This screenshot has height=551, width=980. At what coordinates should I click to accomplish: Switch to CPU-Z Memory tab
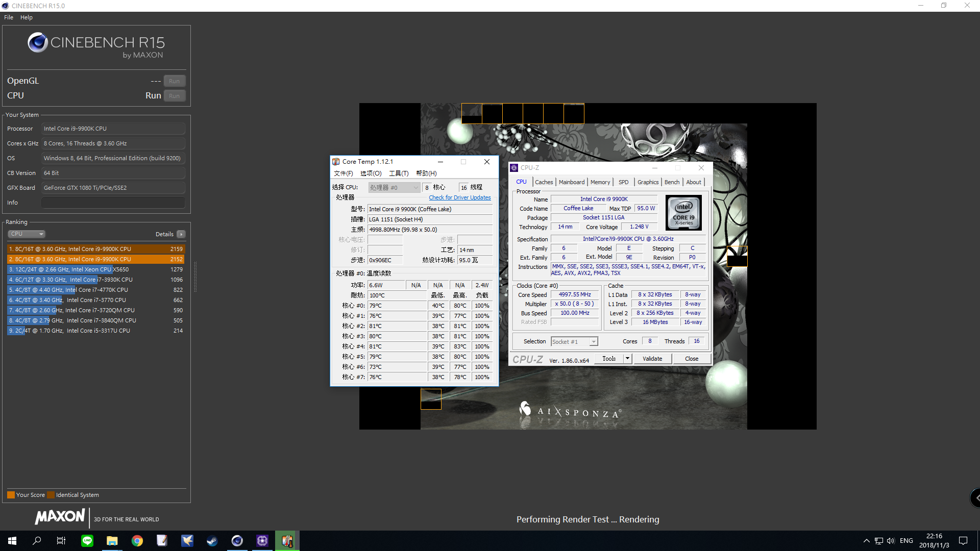click(600, 182)
